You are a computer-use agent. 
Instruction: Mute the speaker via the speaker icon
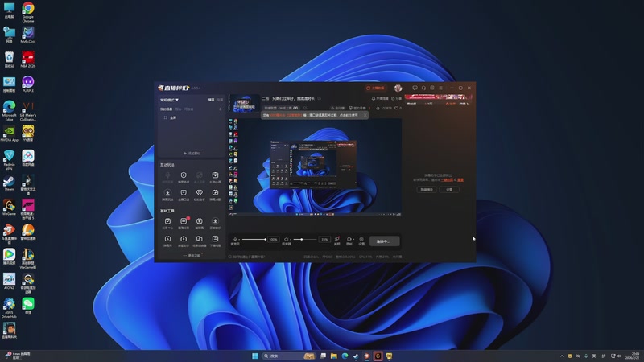[x=287, y=239]
